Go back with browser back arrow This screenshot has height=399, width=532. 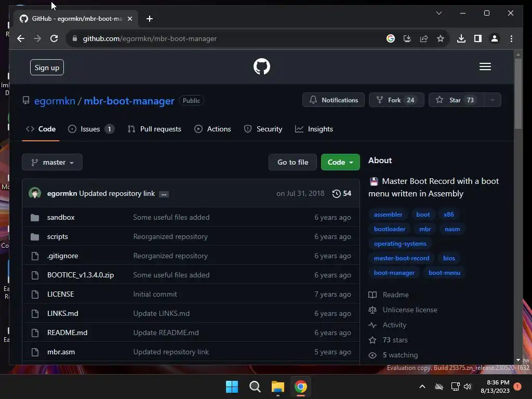(21, 38)
